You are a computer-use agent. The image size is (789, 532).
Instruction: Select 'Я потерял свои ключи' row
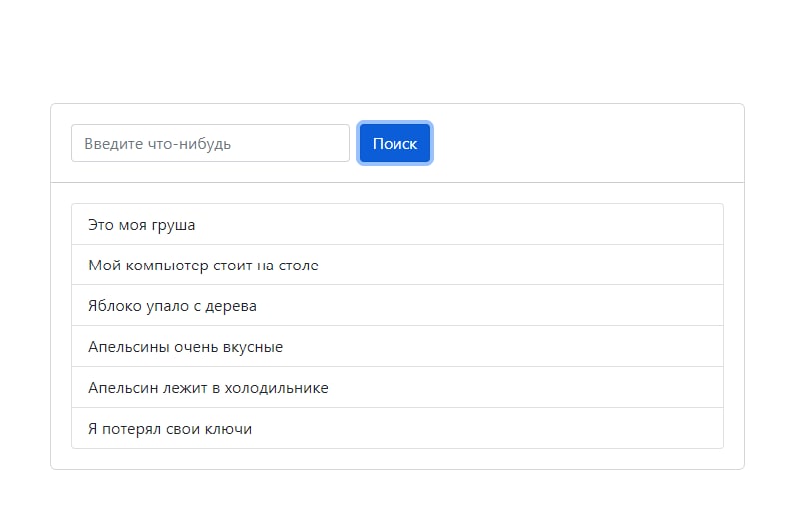click(397, 428)
